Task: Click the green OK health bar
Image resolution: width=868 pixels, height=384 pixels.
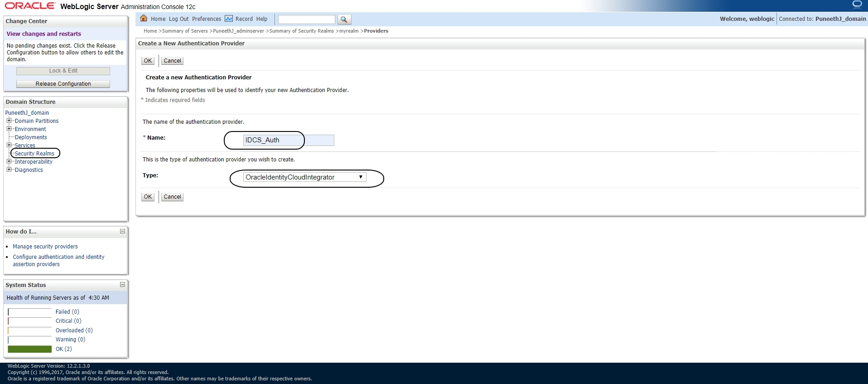Action: pyautogui.click(x=30, y=349)
